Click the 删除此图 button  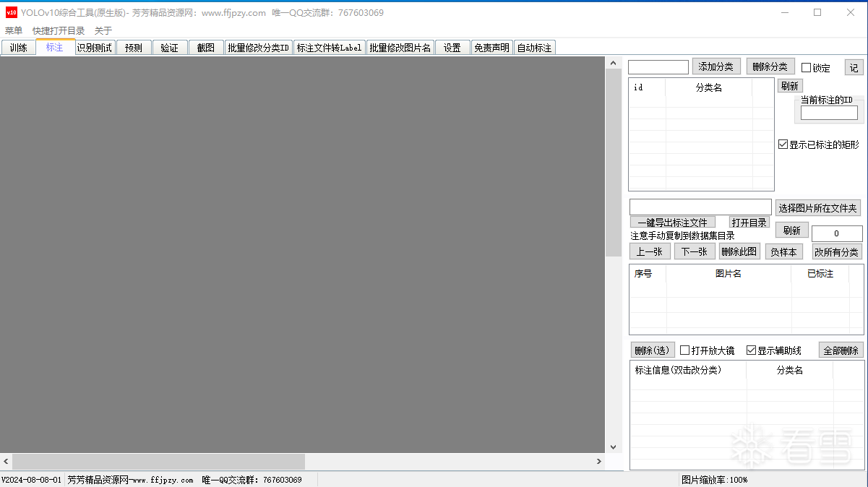739,251
